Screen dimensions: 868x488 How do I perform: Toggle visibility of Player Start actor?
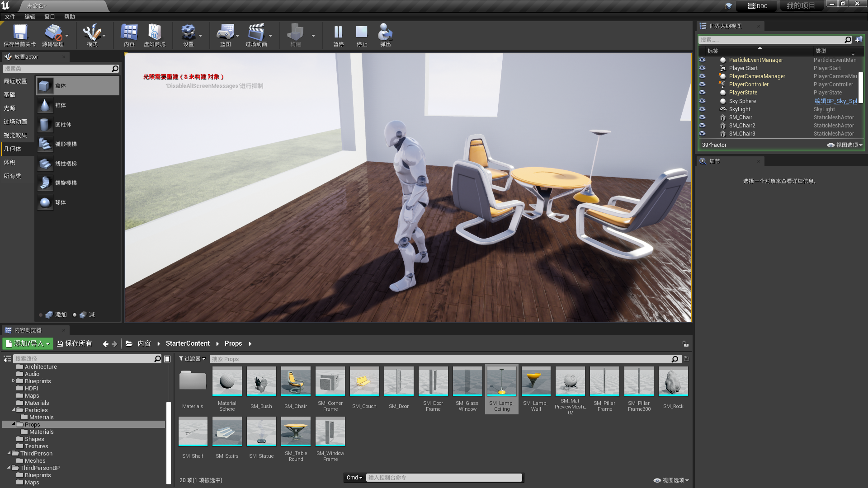pos(702,68)
